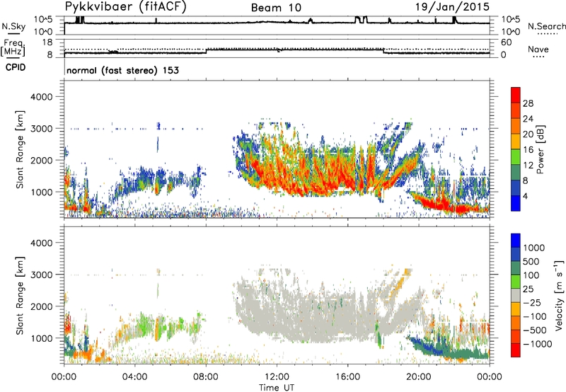Click the '18' frequency axis label
This screenshot has width=566, height=392.
47,42
